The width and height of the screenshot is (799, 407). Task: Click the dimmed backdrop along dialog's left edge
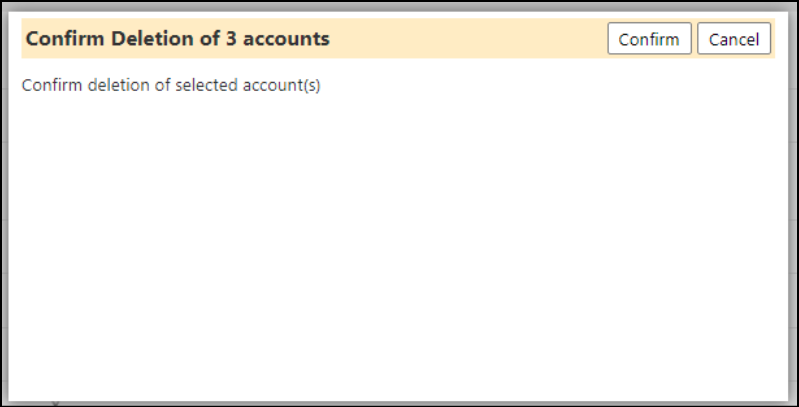click(4, 204)
